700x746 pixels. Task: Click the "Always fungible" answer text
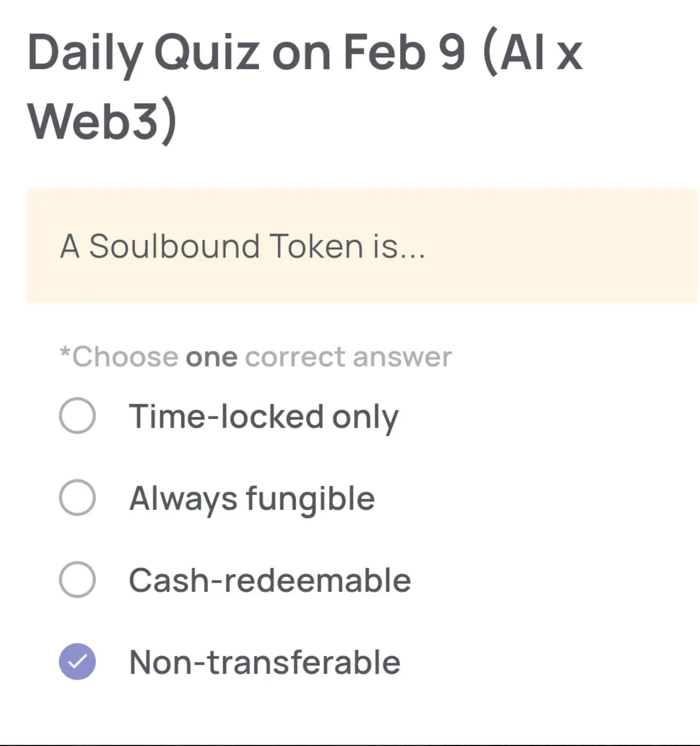[x=252, y=499]
